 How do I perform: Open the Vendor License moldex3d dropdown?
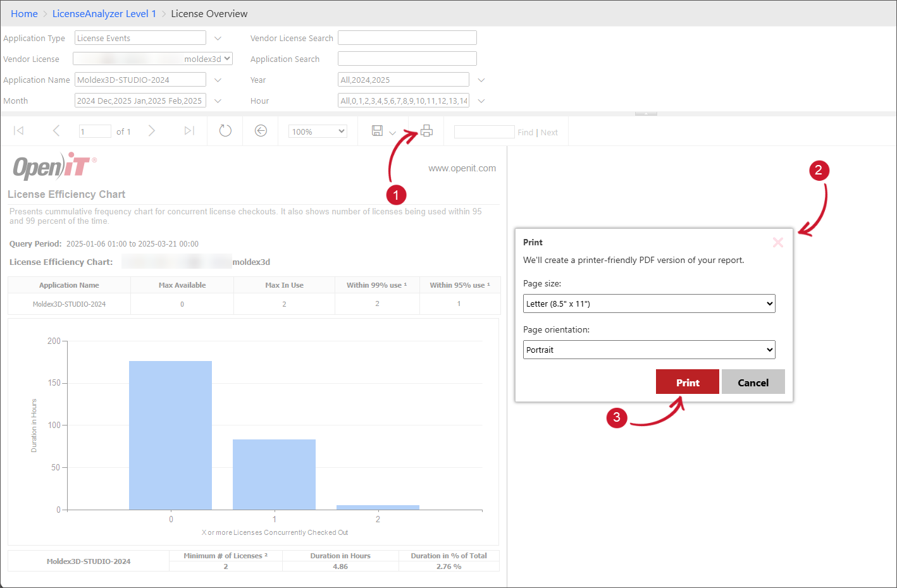coord(153,59)
